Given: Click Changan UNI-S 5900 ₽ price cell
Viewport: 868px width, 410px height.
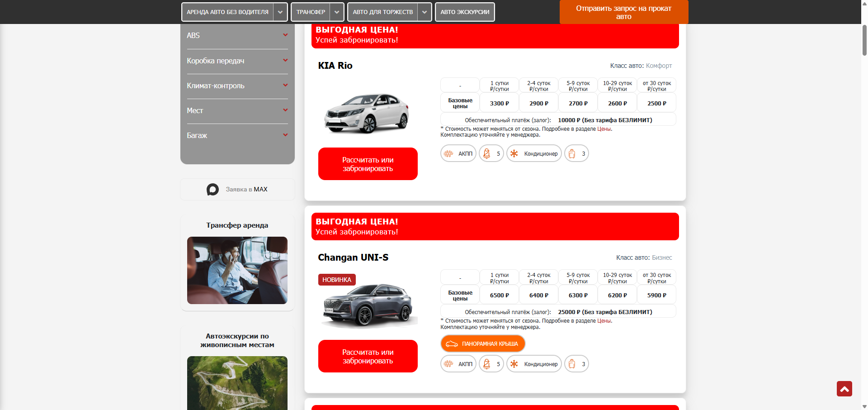Looking at the screenshot, I should [656, 296].
